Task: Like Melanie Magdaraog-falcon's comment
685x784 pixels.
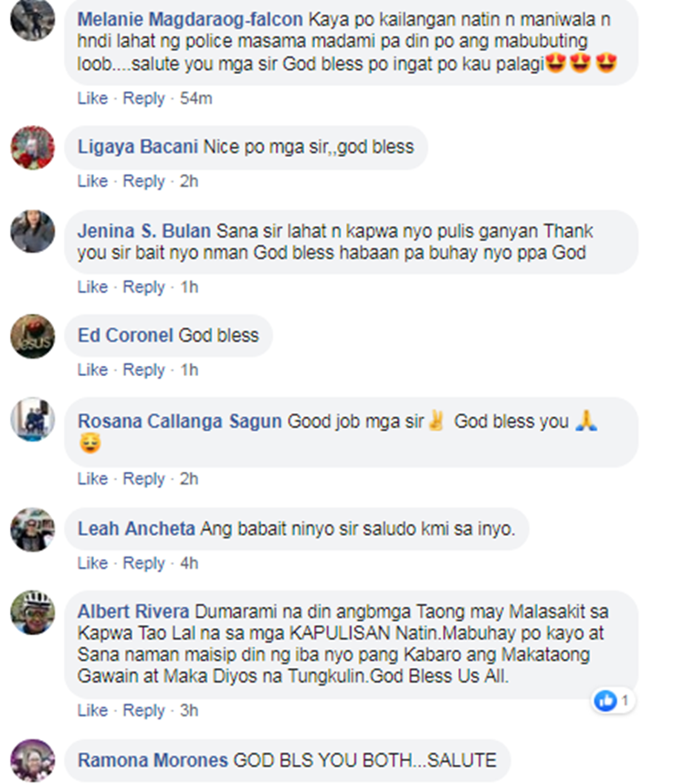Action: tap(92, 99)
